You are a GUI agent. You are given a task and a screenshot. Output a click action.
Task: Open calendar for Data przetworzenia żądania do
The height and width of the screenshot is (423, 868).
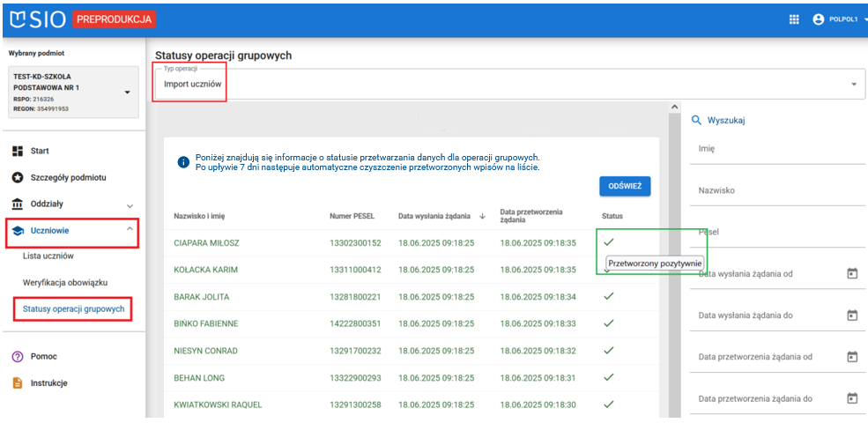[x=851, y=398]
